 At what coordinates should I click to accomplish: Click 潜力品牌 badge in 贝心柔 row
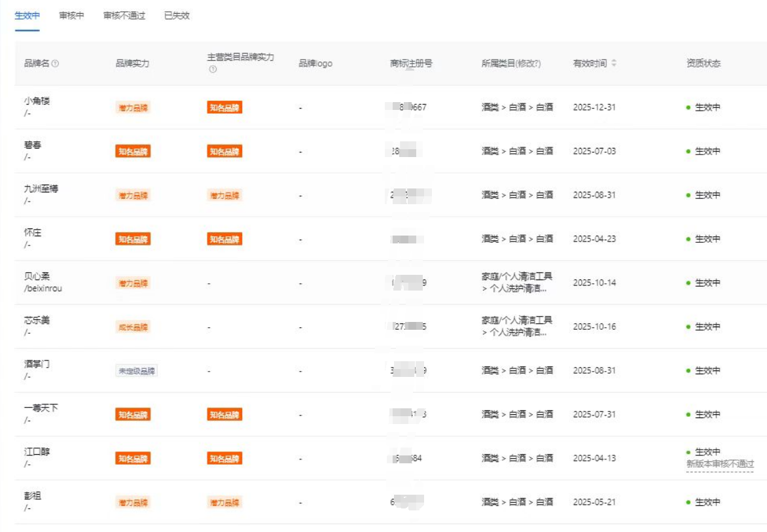(133, 283)
